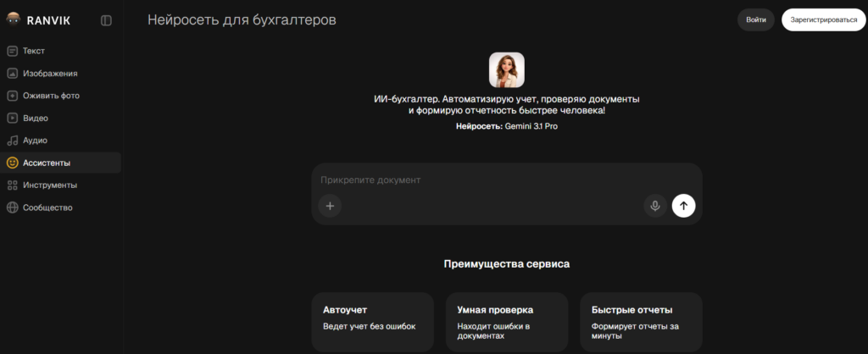The width and height of the screenshot is (868, 354).
Task: Click the Зарегистрироваться button
Action: click(x=824, y=20)
